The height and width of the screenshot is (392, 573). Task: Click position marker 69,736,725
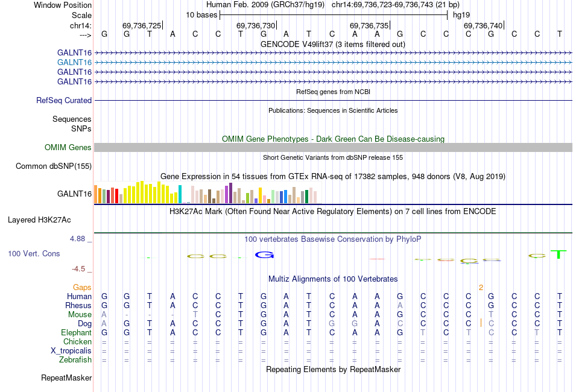click(142, 25)
